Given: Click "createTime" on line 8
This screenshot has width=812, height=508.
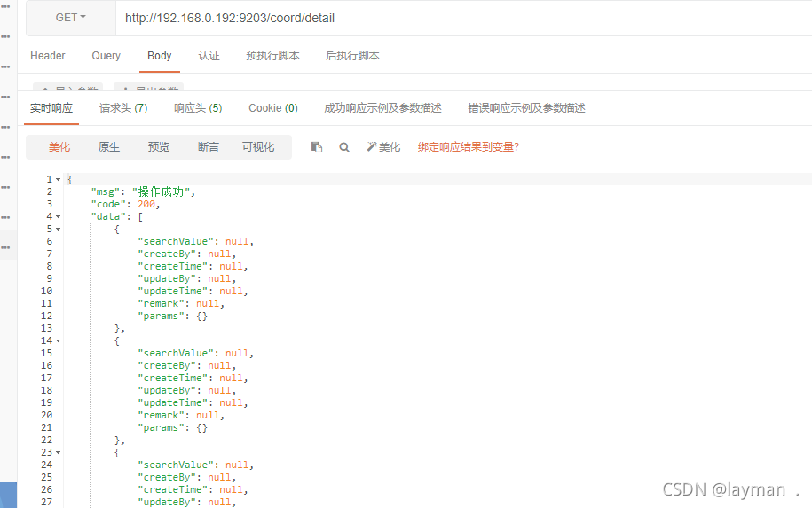Looking at the screenshot, I should coord(172,267).
